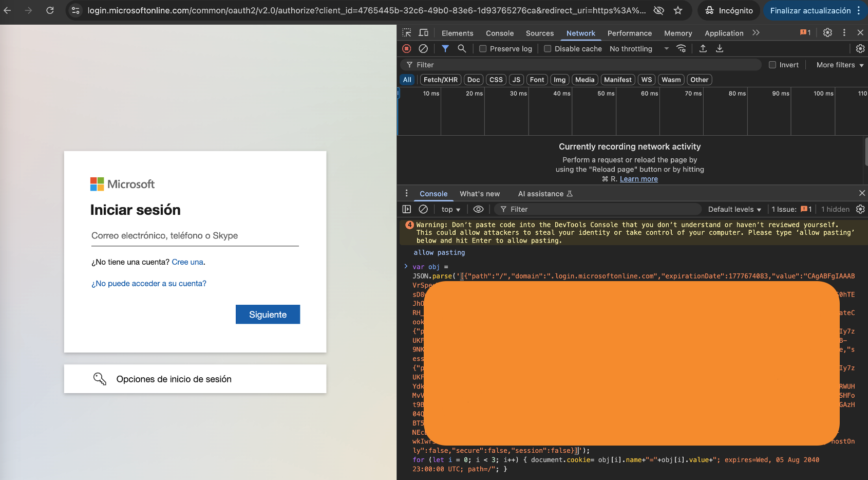Clear the network log

click(423, 48)
